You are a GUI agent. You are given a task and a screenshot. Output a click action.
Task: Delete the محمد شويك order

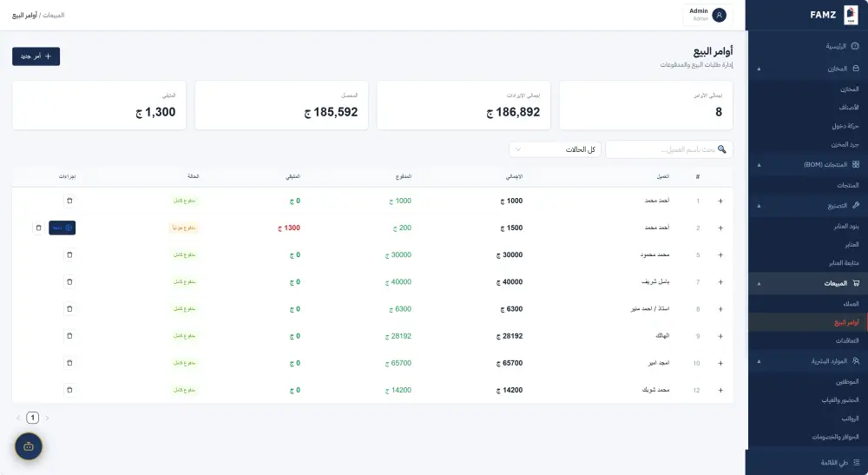point(69,390)
